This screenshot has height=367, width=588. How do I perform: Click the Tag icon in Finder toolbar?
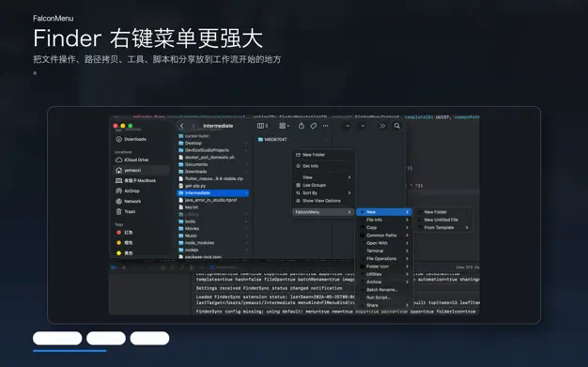pos(314,126)
